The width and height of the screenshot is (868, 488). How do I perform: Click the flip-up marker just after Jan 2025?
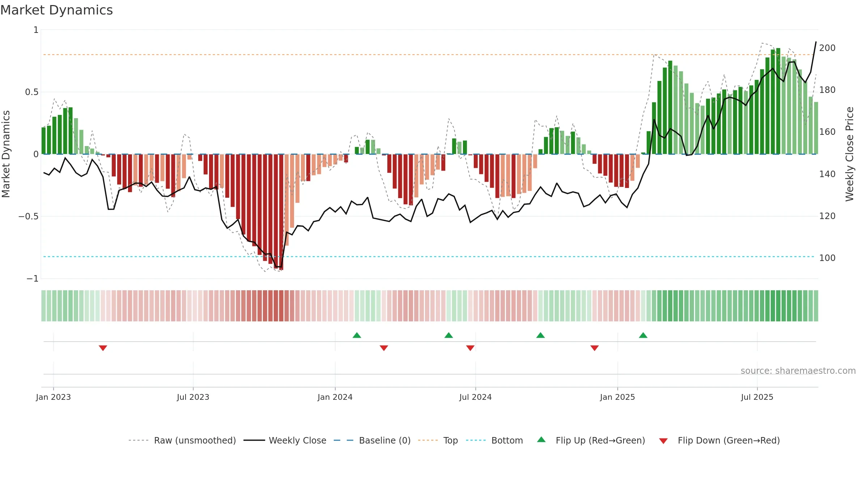(643, 335)
